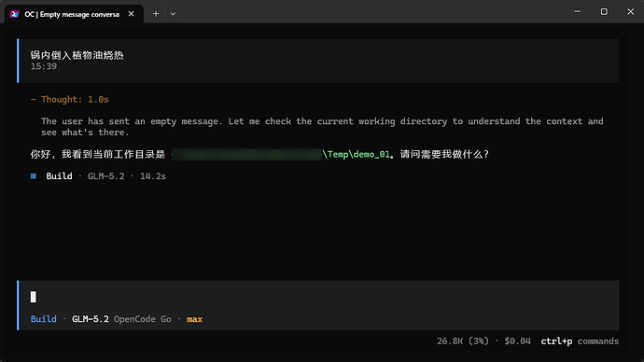Switch agent via blue Build label

[44, 319]
